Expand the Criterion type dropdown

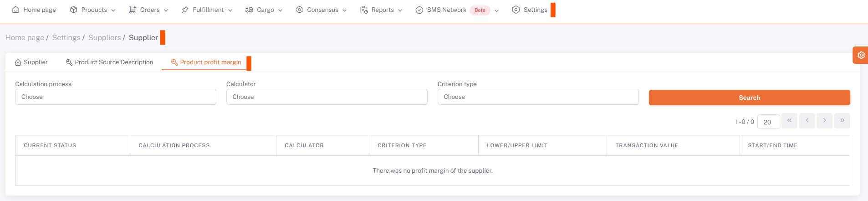click(x=538, y=97)
